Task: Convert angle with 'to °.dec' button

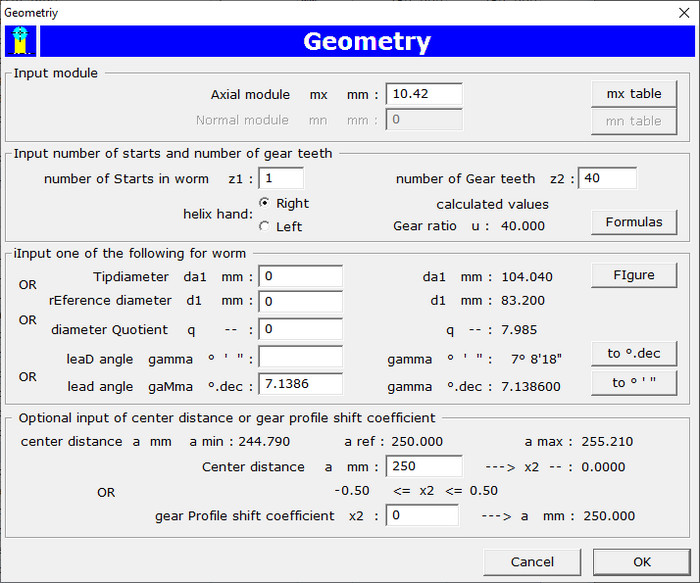Action: pyautogui.click(x=633, y=353)
